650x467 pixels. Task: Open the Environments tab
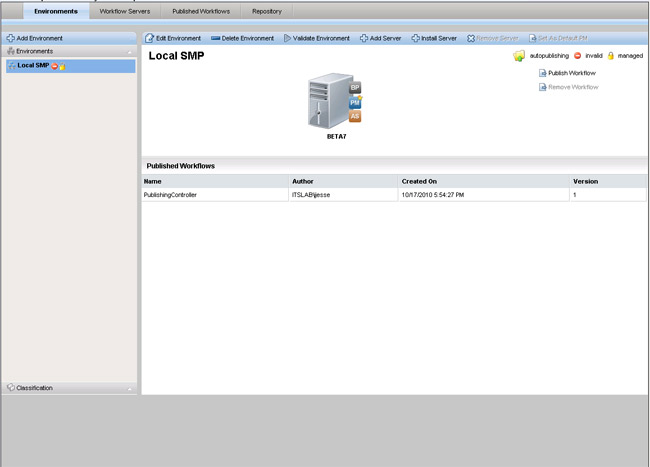click(x=56, y=11)
